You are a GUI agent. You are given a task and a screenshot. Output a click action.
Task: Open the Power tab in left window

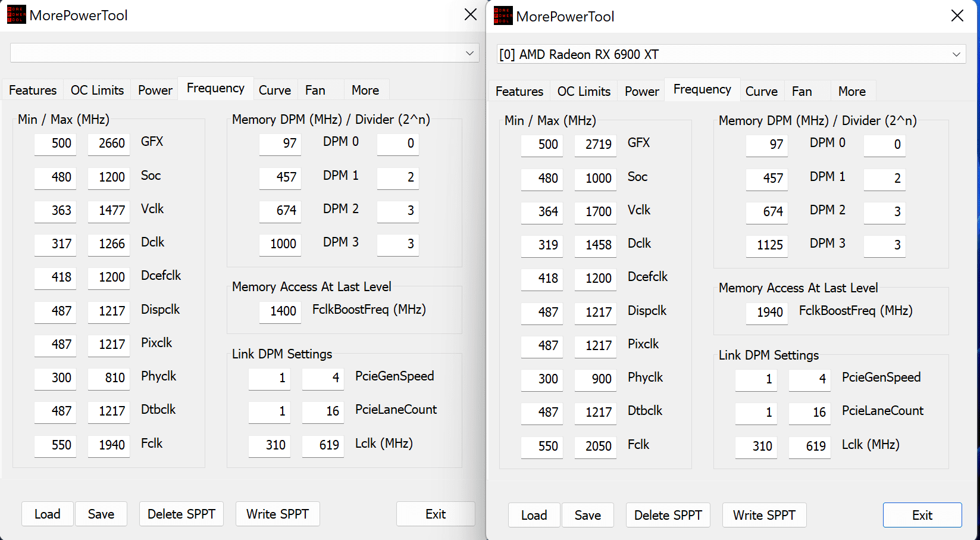[155, 90]
